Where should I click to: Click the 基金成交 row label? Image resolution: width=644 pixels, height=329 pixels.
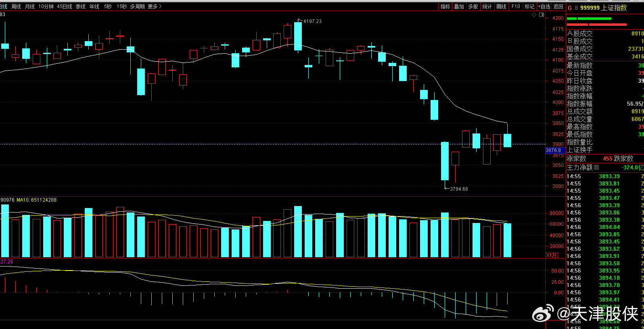click(580, 57)
